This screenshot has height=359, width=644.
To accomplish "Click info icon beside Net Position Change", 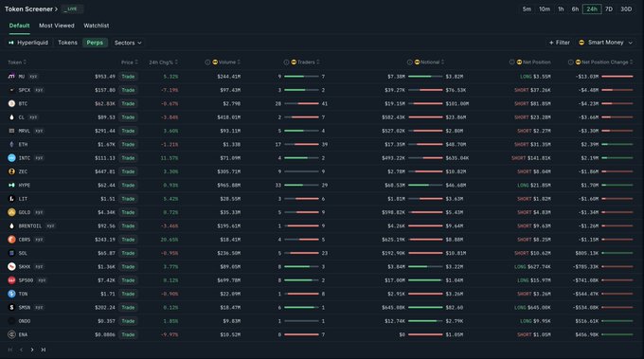I will point(570,62).
